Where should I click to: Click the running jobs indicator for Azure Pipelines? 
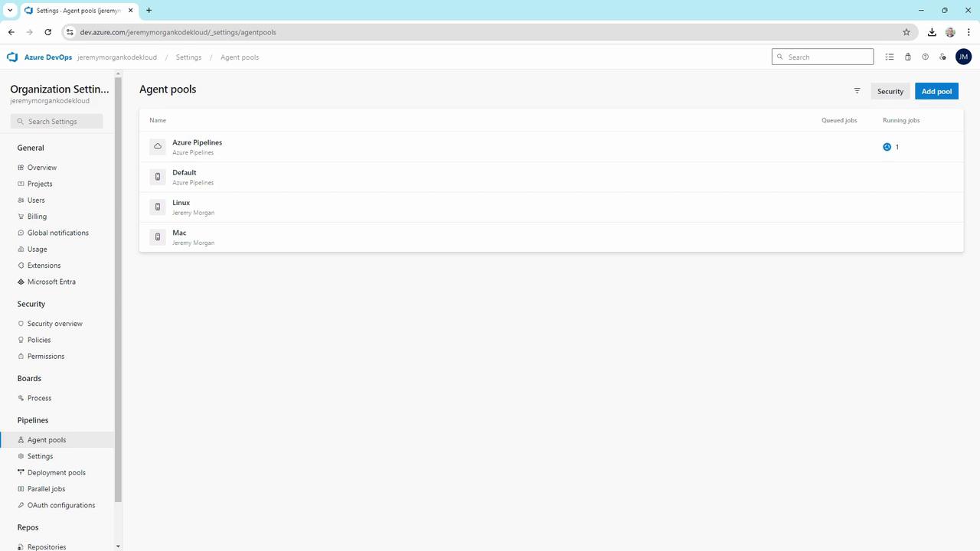(890, 147)
